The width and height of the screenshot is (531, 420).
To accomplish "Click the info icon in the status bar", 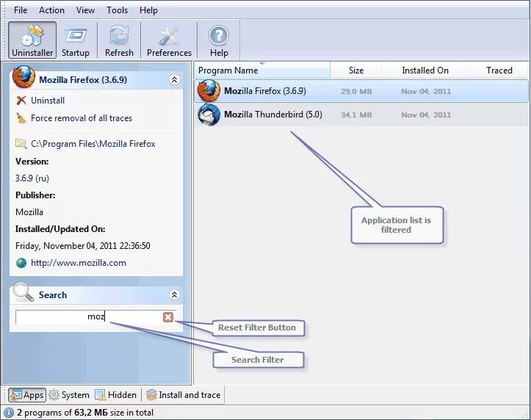I will (x=9, y=413).
